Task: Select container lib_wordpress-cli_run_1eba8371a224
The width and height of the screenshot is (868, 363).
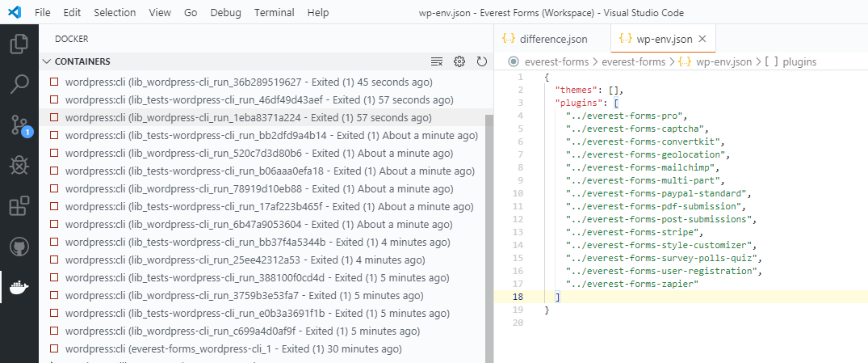Action: coord(262,117)
